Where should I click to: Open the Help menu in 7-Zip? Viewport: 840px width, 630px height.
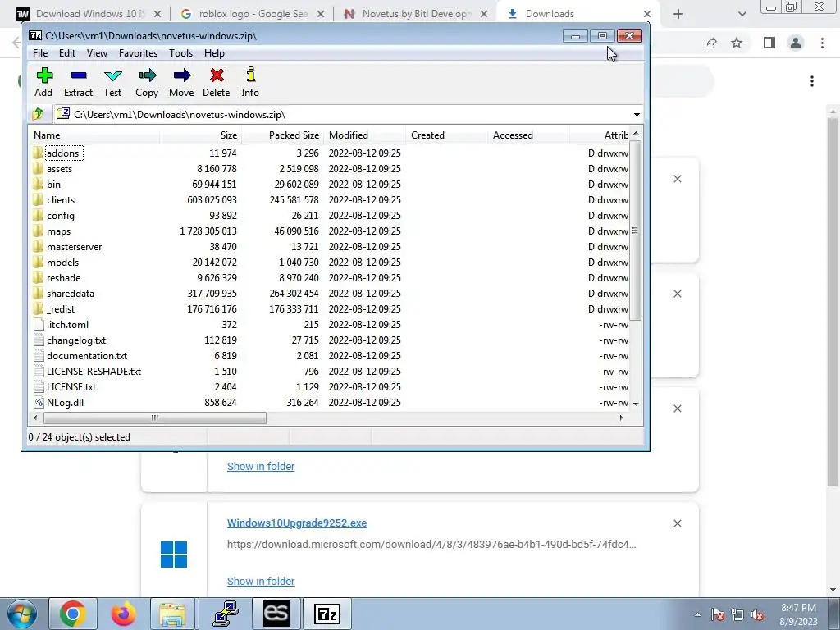(x=214, y=53)
